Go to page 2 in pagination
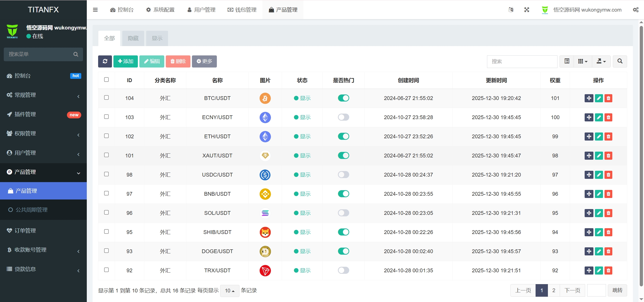Image resolution: width=644 pixels, height=302 pixels. pos(553,290)
